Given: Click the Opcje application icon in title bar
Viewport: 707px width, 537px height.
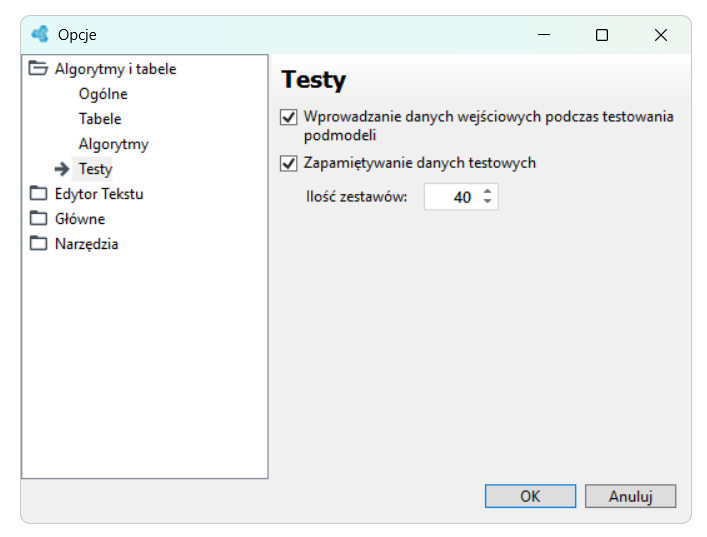Looking at the screenshot, I should click(40, 34).
